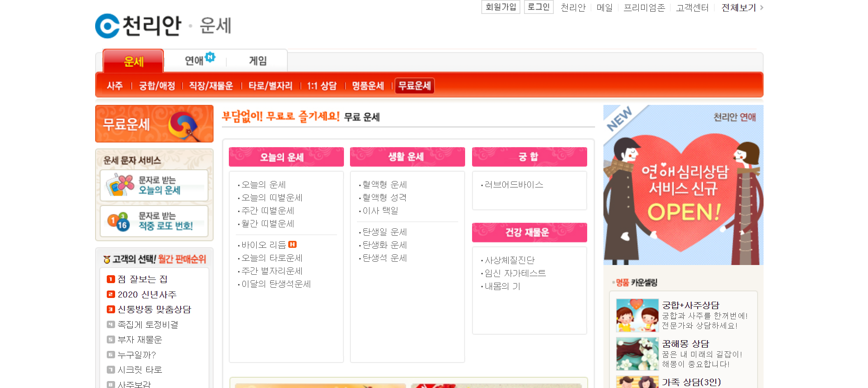Select the 무료운세 menu item
Viewport: 868px width, 388px height.
point(415,86)
